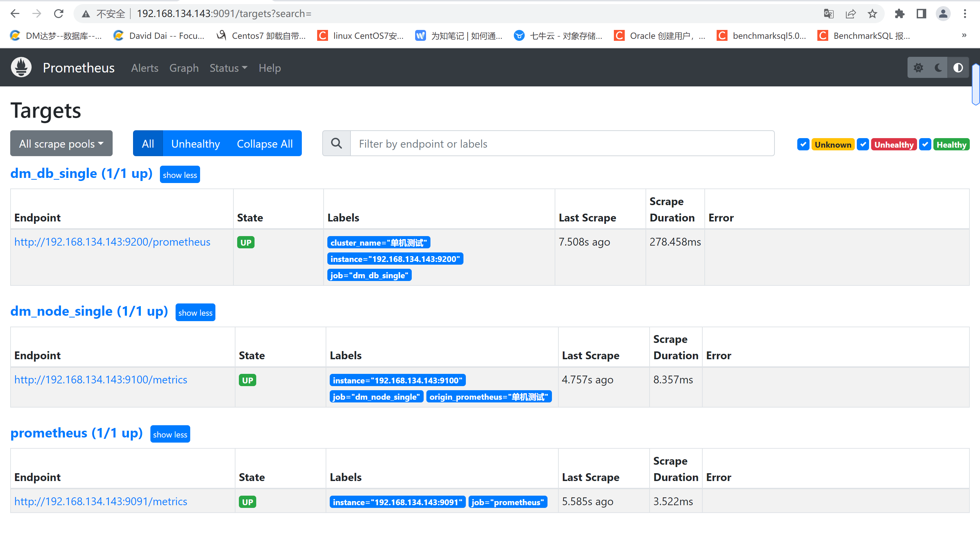
Task: Click the search magnifier icon
Action: point(336,143)
